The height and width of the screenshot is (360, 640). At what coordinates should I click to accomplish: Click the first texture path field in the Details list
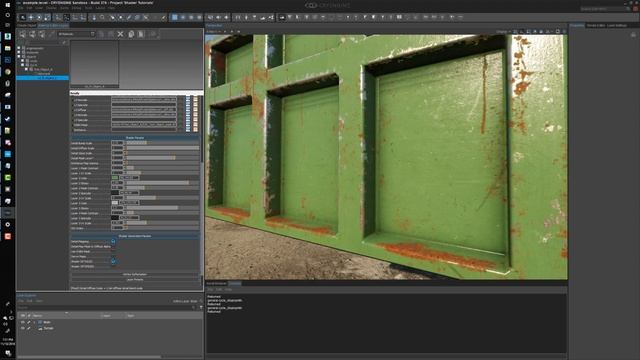(x=144, y=100)
